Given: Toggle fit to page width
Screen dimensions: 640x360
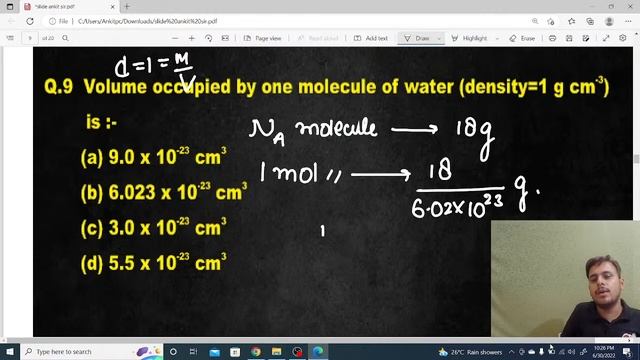Looking at the screenshot, I should coord(225,38).
